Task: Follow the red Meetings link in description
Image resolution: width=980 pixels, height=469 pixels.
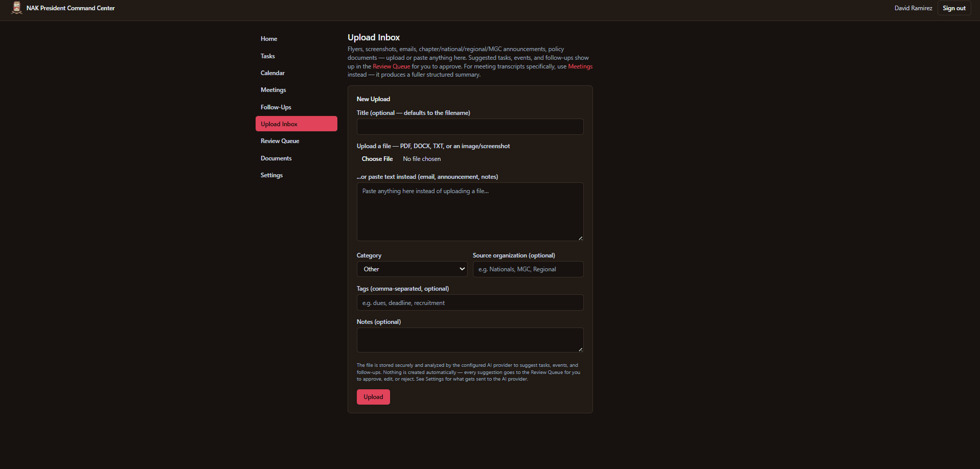Action: point(580,66)
